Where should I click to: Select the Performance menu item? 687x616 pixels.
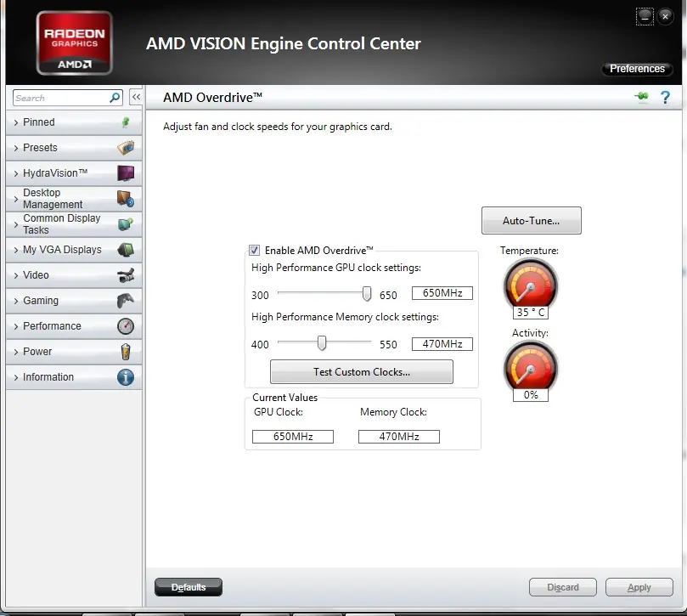pos(74,326)
